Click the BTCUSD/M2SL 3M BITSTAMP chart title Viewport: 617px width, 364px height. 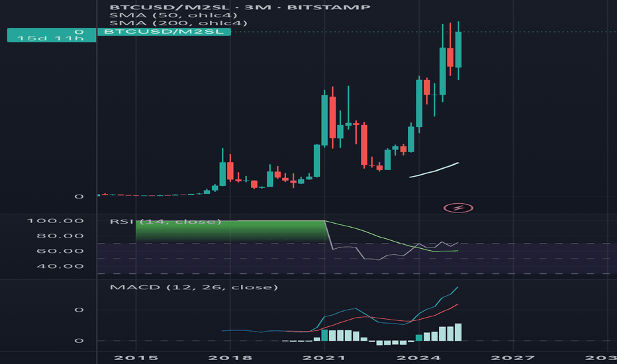click(x=240, y=7)
